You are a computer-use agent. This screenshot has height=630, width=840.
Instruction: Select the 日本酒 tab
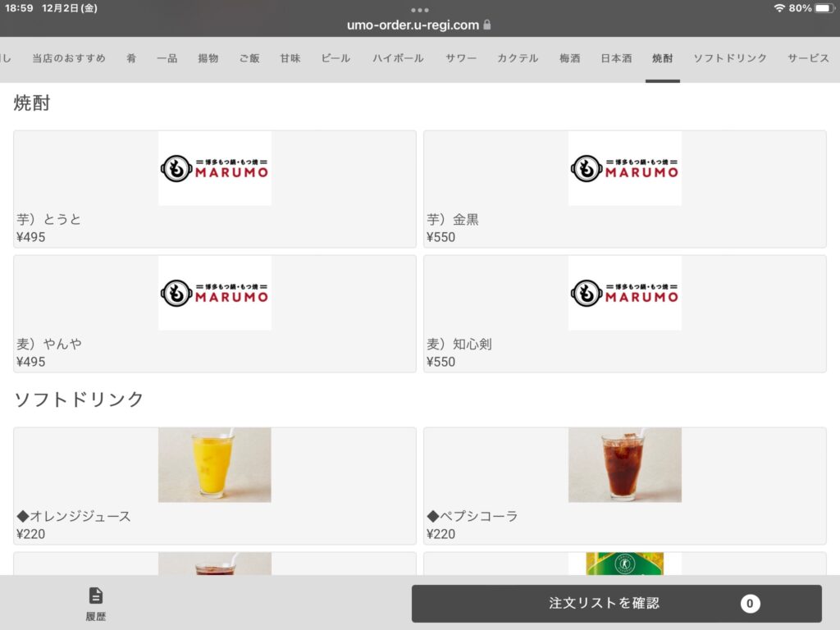pyautogui.click(x=616, y=58)
